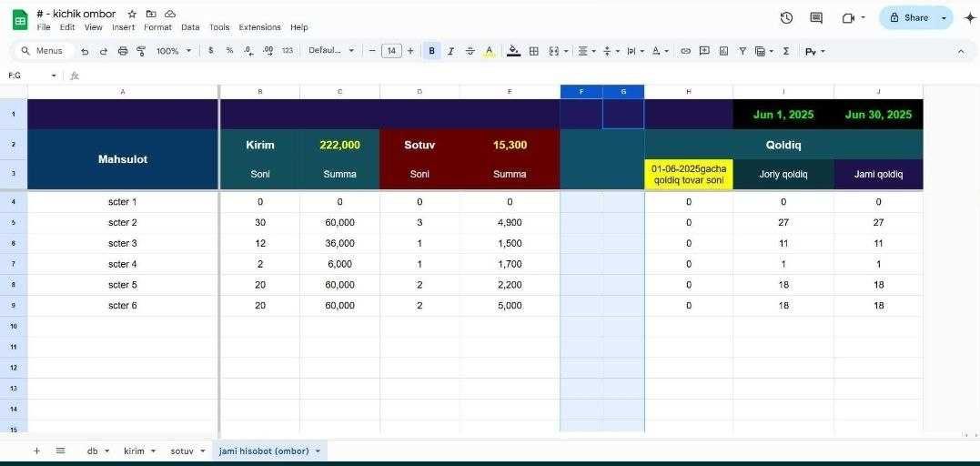Open the all sheets list icon
Viewport: 980px width, 466px height.
(x=60, y=451)
